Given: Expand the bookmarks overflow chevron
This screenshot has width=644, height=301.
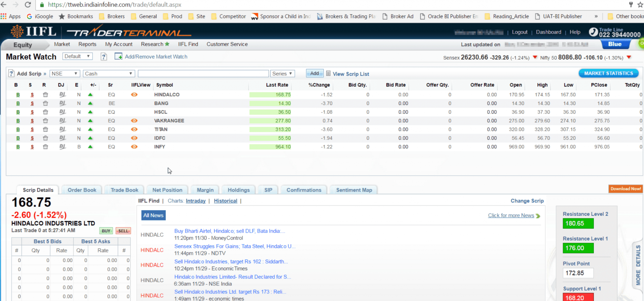Looking at the screenshot, I should pos(596,16).
